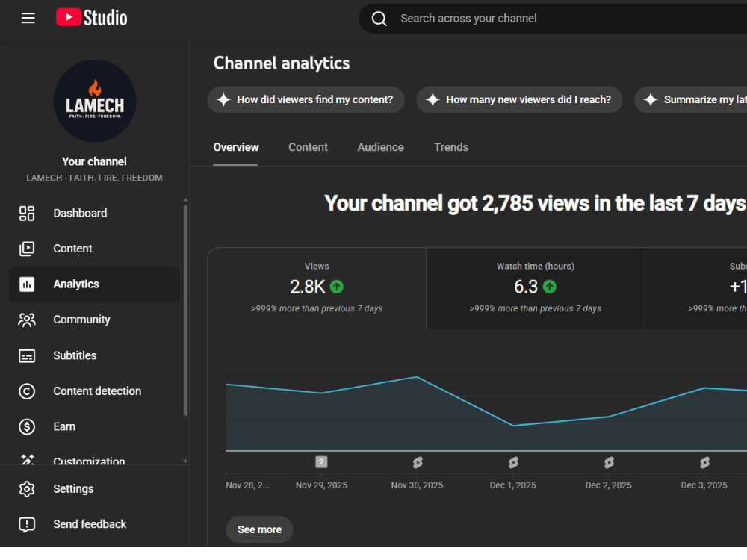Click the Earn dollar icon
Viewport: 747px width, 560px height.
[x=27, y=426]
